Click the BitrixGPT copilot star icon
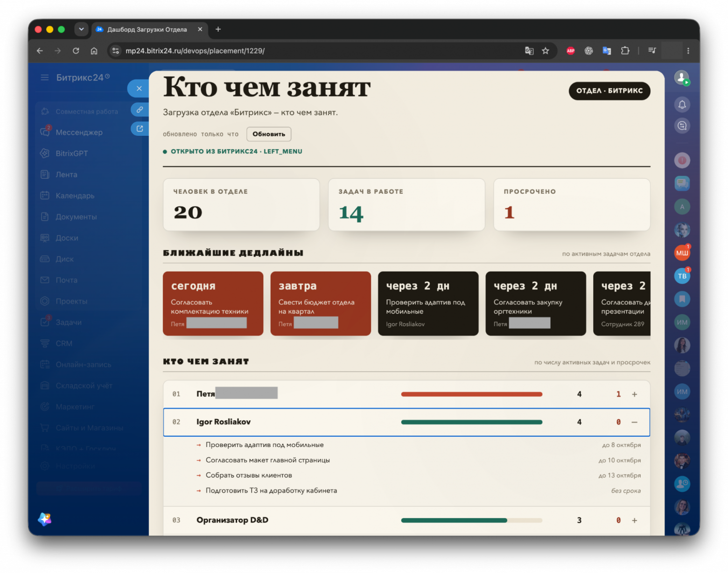The width and height of the screenshot is (728, 573). (x=45, y=519)
